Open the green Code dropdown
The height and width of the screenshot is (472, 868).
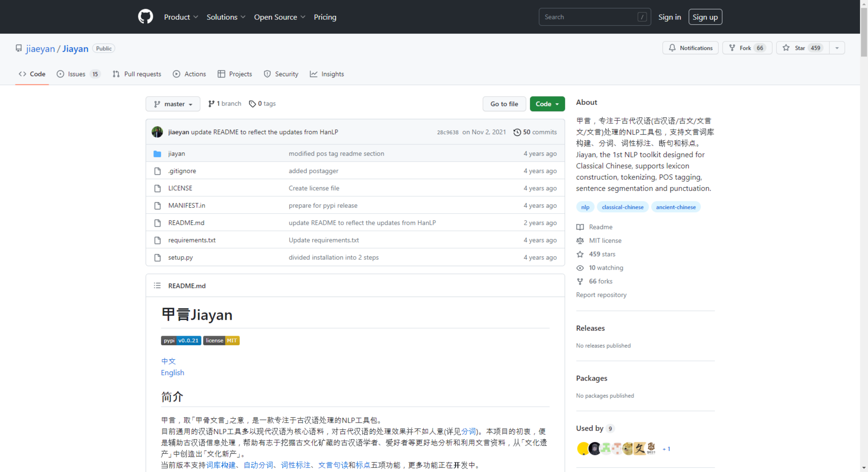[547, 104]
